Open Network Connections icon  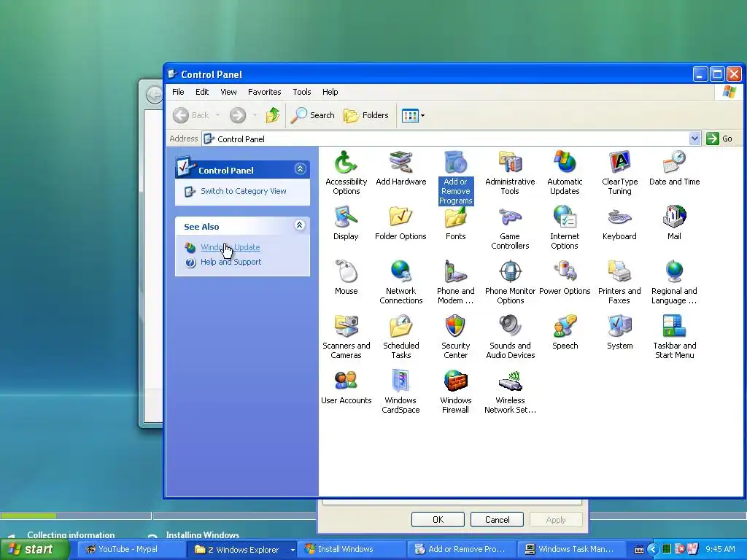[x=400, y=282]
